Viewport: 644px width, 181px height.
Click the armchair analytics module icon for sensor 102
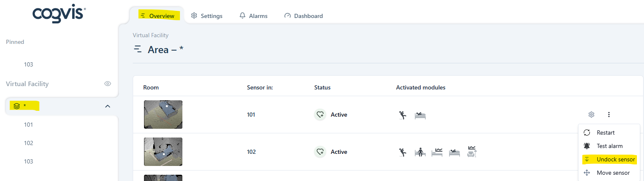click(472, 151)
